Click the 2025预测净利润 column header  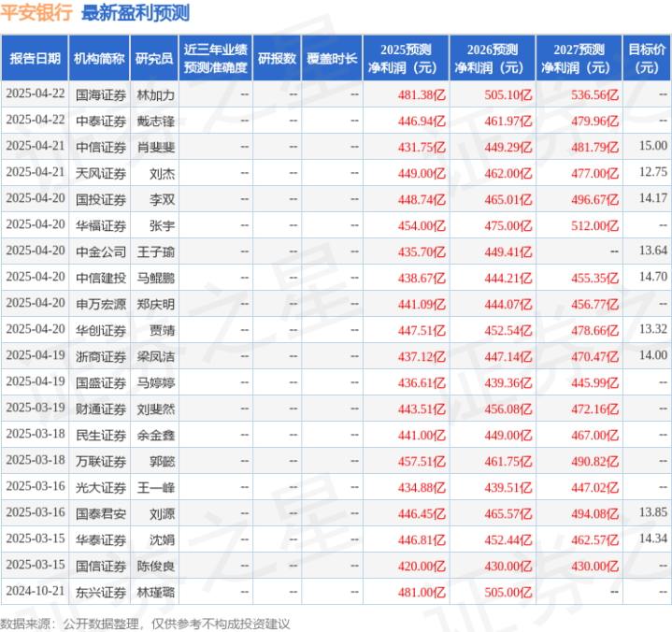click(406, 58)
